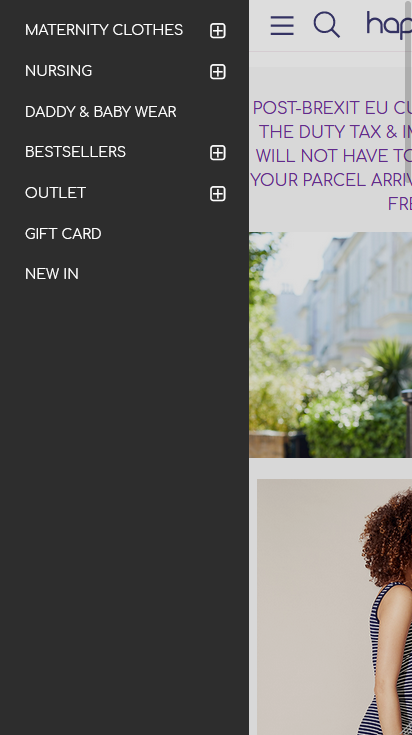This screenshot has width=412, height=735.
Task: Select the Outlet menu entry
Action: pyautogui.click(x=55, y=193)
